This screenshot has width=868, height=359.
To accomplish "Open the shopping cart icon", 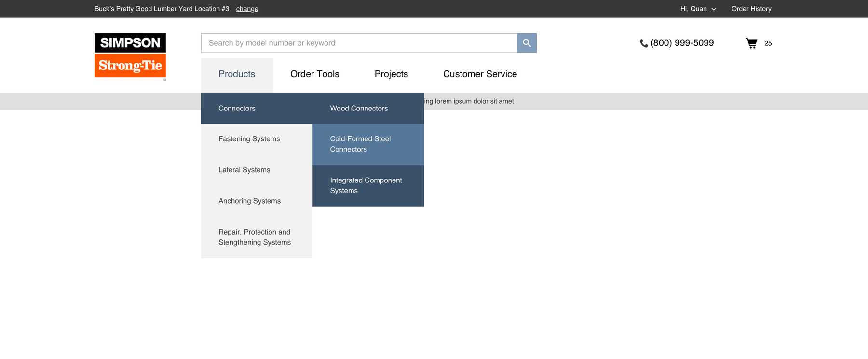I will tap(751, 43).
